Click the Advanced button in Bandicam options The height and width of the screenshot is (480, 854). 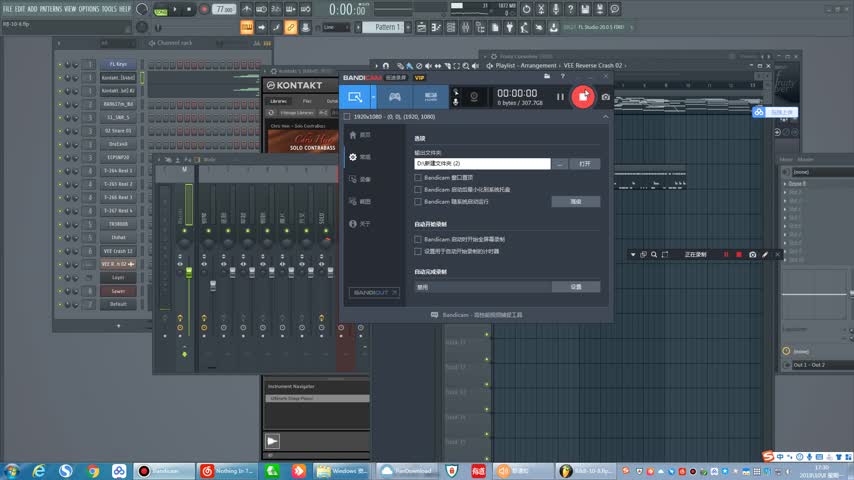click(576, 202)
